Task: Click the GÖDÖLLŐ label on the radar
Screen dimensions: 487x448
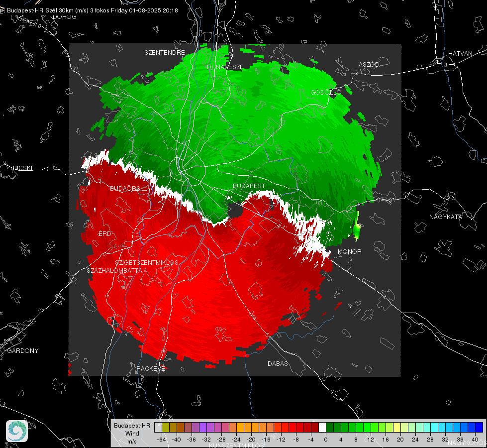Action: pos(326,92)
